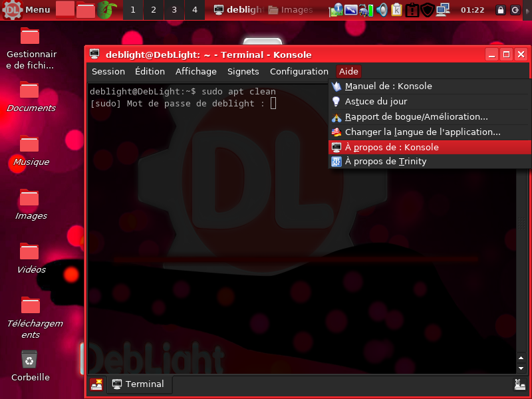Expand the Session menu in Konsole
The height and width of the screenshot is (399, 532).
point(108,72)
